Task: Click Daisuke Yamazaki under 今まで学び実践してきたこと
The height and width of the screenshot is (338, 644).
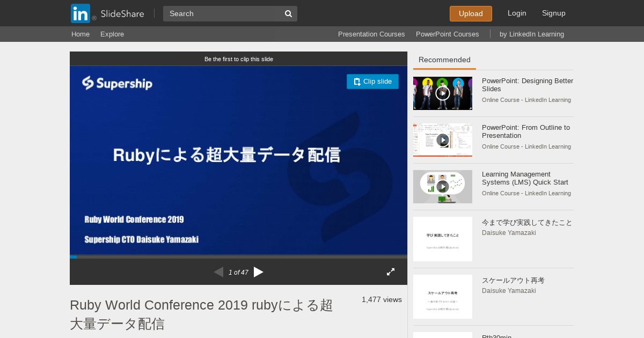Action: click(509, 233)
